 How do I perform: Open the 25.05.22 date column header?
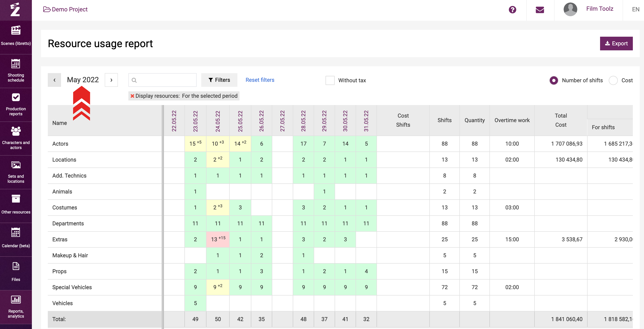click(x=240, y=121)
